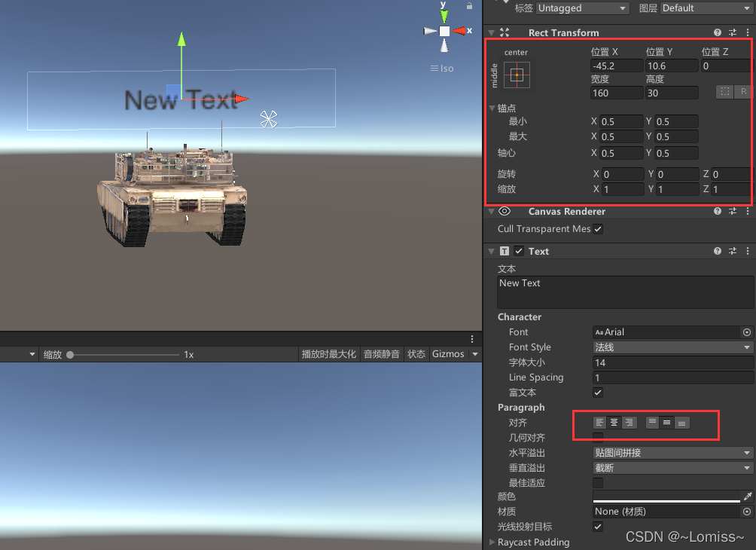Open the Arial font object picker
The width and height of the screenshot is (756, 550).
tap(746, 332)
